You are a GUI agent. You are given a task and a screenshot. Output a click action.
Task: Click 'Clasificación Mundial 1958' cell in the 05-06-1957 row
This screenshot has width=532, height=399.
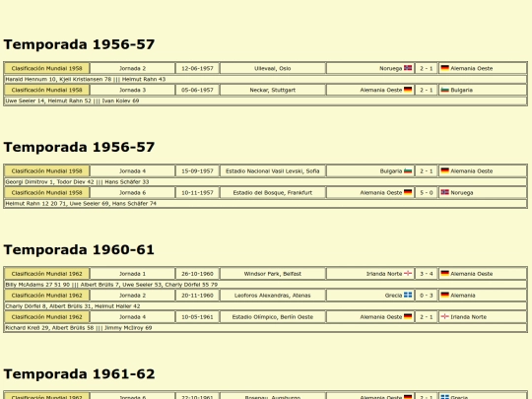(x=47, y=90)
